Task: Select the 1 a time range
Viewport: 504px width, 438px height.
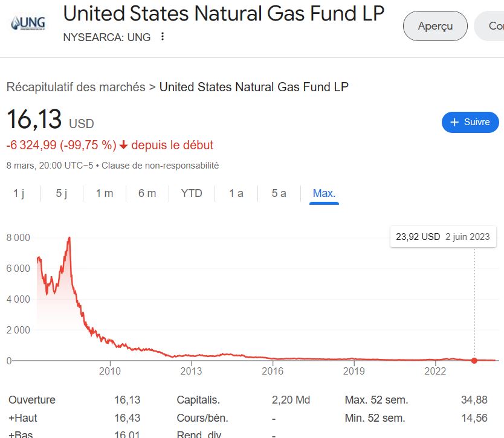Action: (x=236, y=193)
